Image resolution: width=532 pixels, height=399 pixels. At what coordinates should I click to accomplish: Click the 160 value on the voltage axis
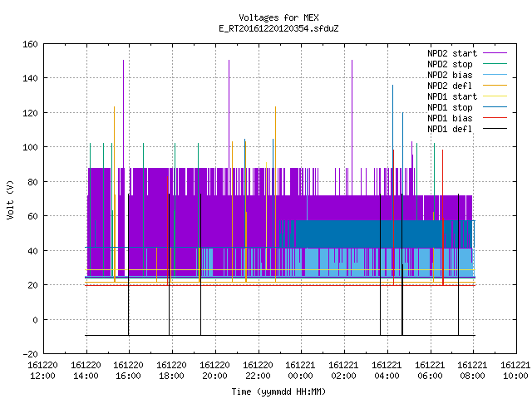coord(30,44)
